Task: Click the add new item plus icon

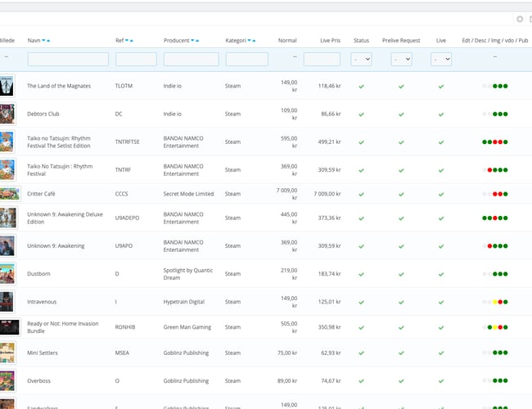Action: pos(519,19)
